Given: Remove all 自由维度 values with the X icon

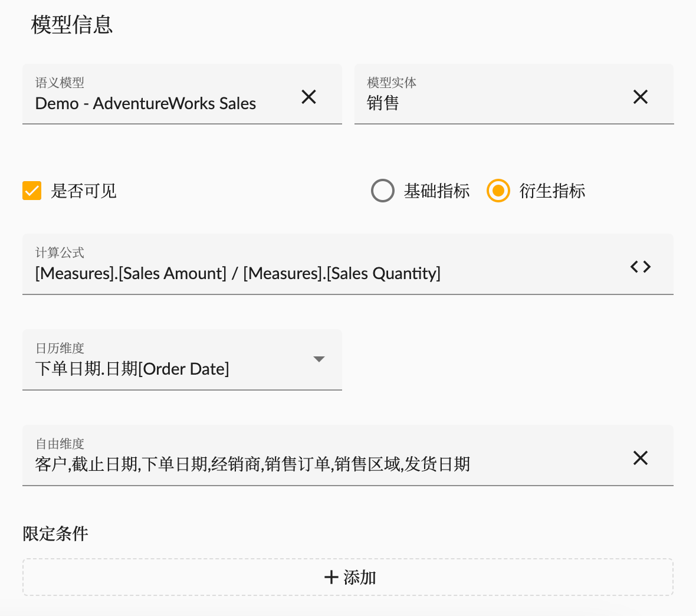Looking at the screenshot, I should [x=640, y=458].
